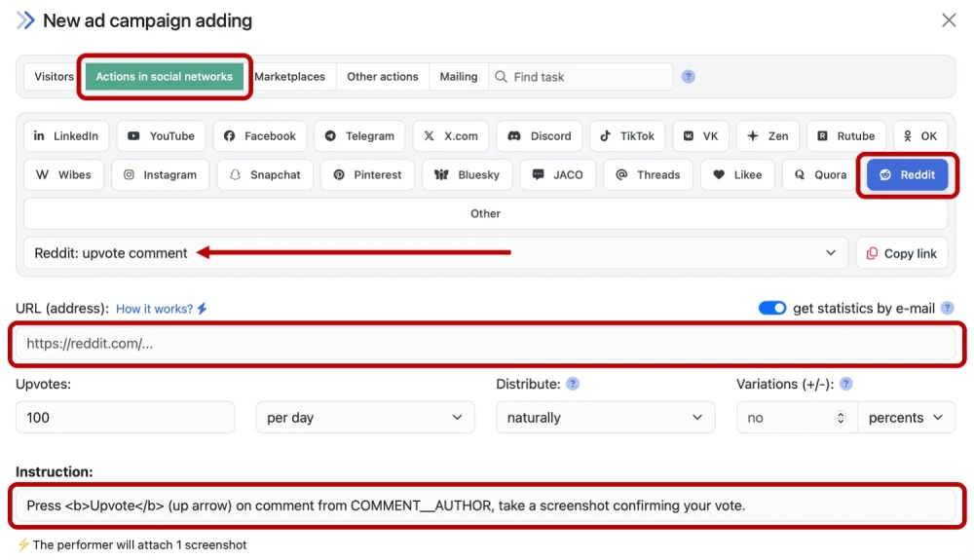Open the Reddit: upvote comment task dropdown
This screenshot has width=974, height=560.
coord(435,252)
